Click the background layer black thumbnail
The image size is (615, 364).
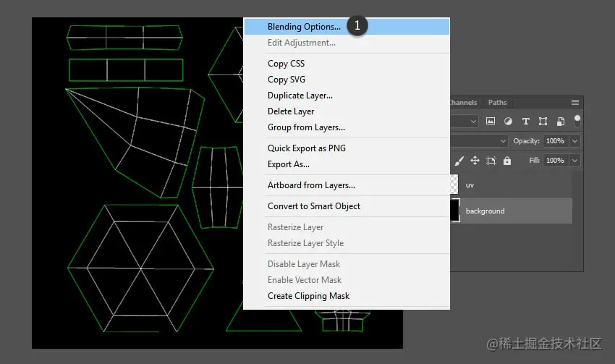point(454,211)
